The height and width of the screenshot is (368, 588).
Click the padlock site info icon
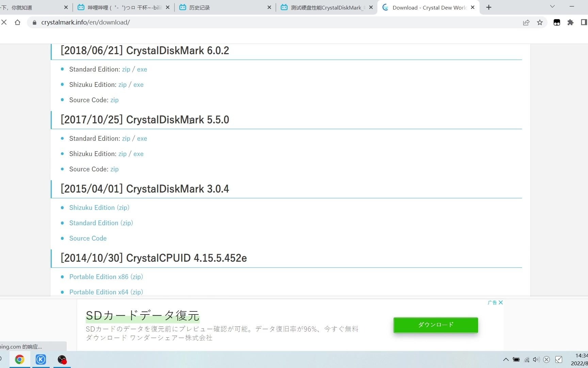(x=34, y=22)
